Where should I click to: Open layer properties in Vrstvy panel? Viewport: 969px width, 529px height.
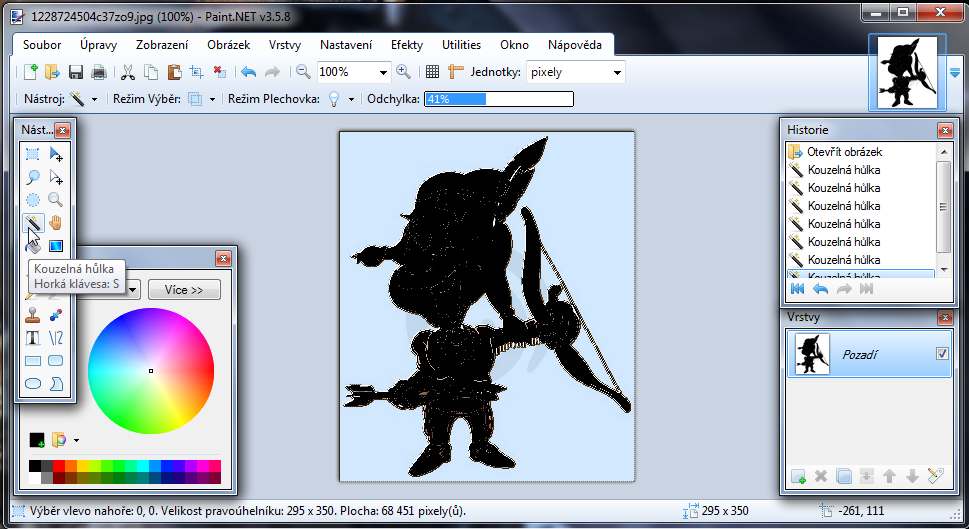(x=936, y=476)
